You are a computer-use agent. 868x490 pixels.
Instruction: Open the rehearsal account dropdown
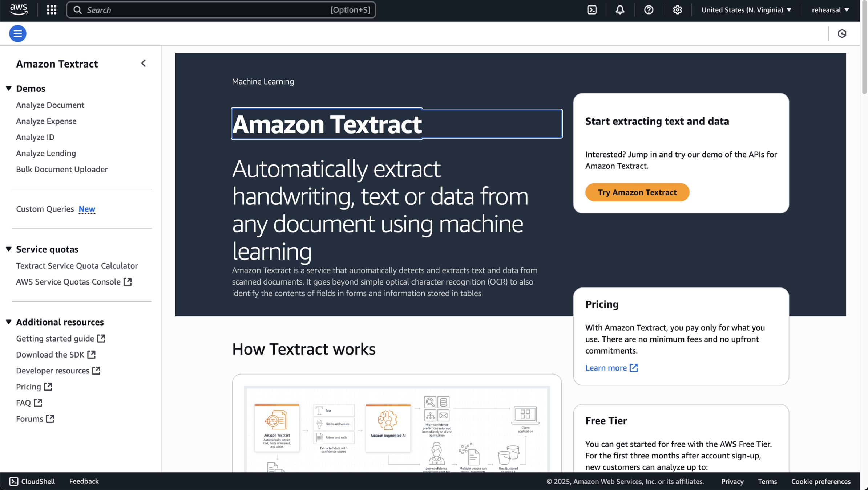point(830,10)
